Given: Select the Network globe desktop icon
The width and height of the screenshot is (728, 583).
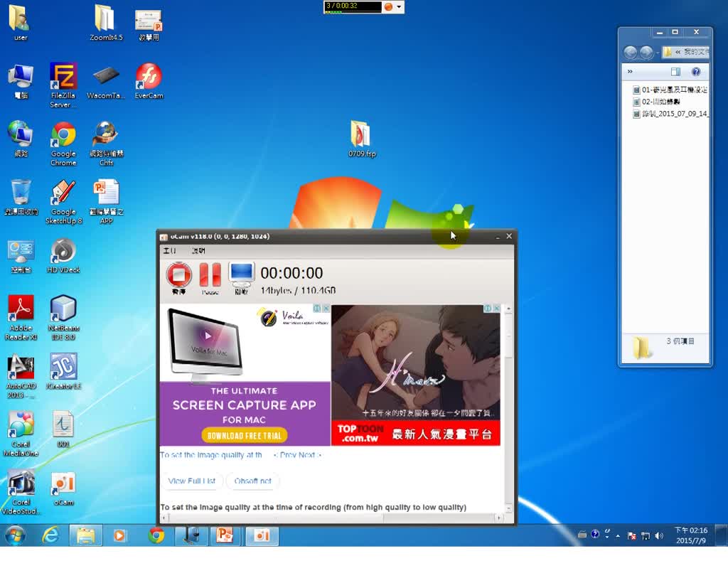Looking at the screenshot, I should click(x=21, y=139).
